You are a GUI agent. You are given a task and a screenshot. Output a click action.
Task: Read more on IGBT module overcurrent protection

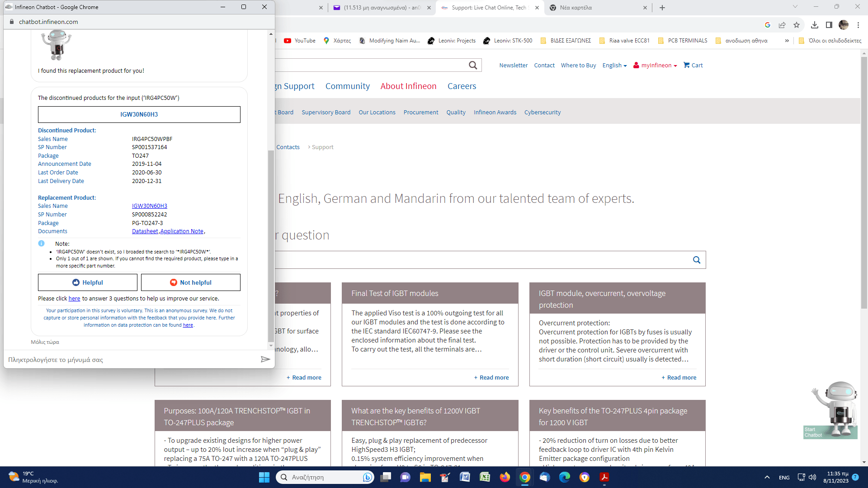coord(679,378)
